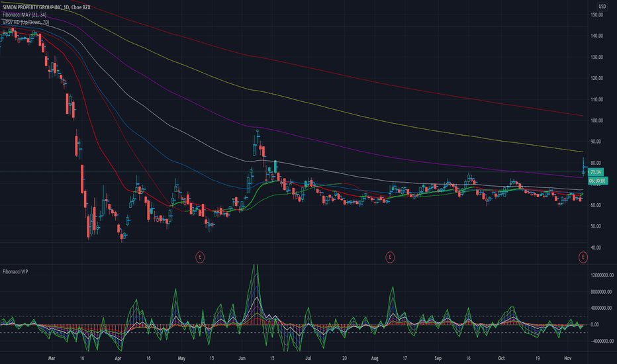
Task: Select the Fibonacci VIP indicator label
Action: click(15, 271)
